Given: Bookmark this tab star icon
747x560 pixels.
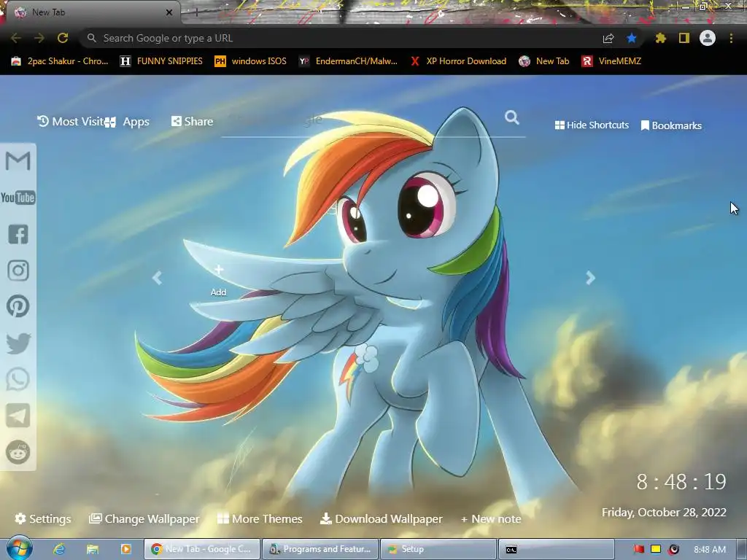Looking at the screenshot, I should (632, 38).
